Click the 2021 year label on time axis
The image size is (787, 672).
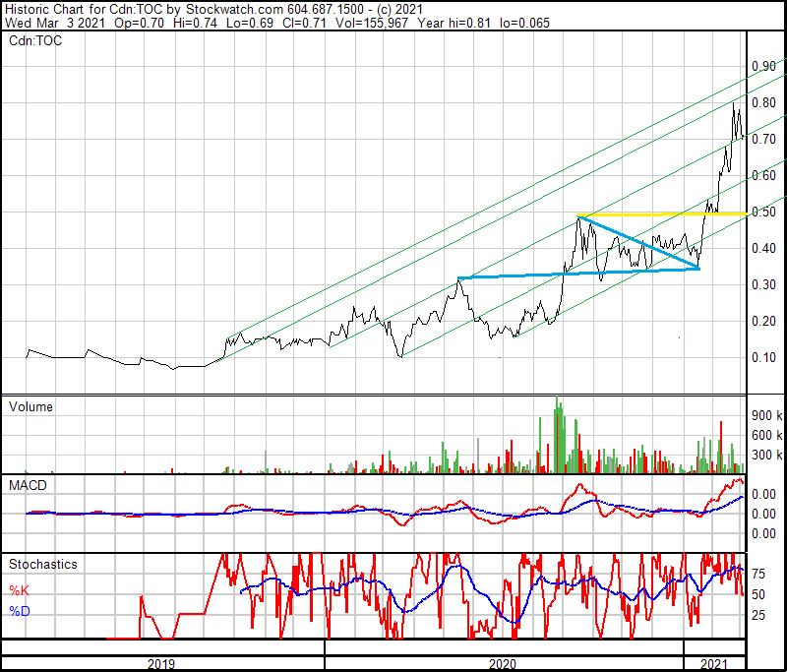click(x=714, y=664)
